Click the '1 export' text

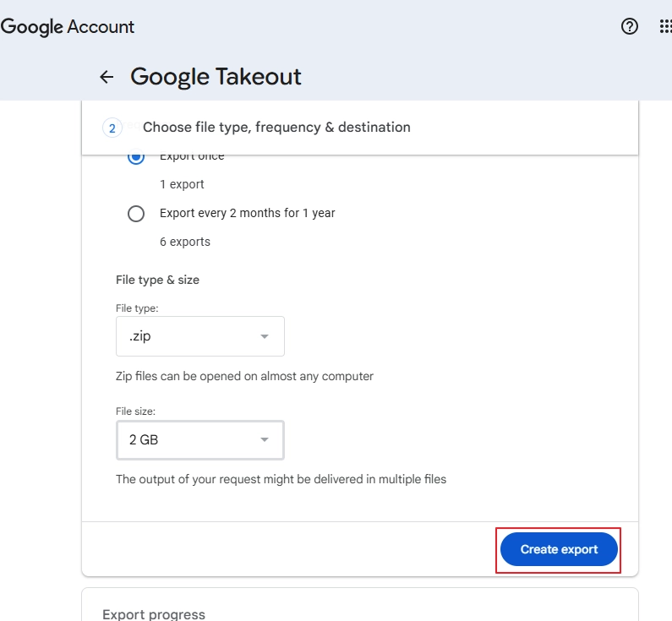(182, 184)
